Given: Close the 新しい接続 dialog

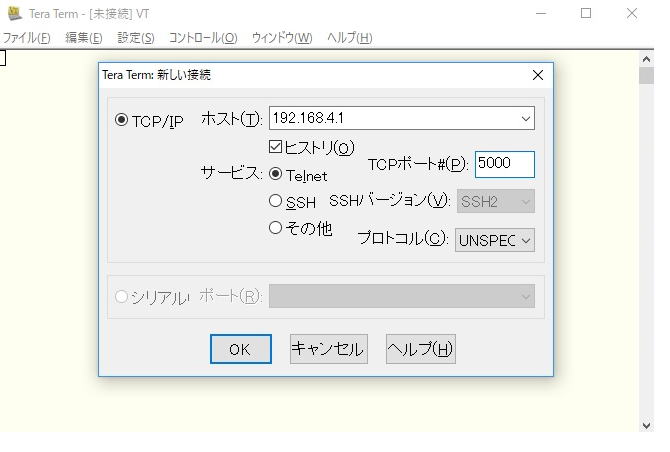Looking at the screenshot, I should tap(538, 75).
